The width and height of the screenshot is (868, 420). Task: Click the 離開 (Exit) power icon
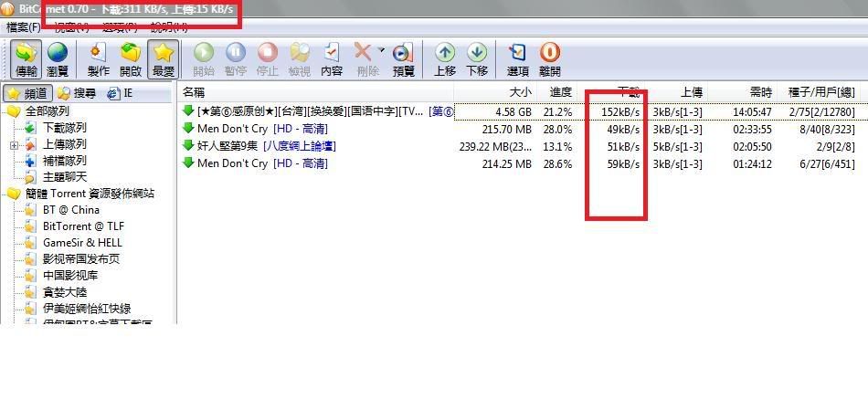point(549,58)
